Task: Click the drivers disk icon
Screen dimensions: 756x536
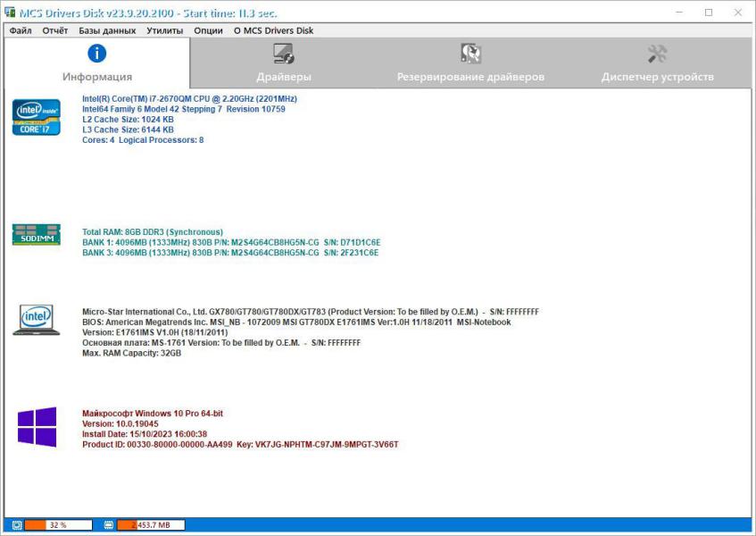Action: [x=284, y=54]
